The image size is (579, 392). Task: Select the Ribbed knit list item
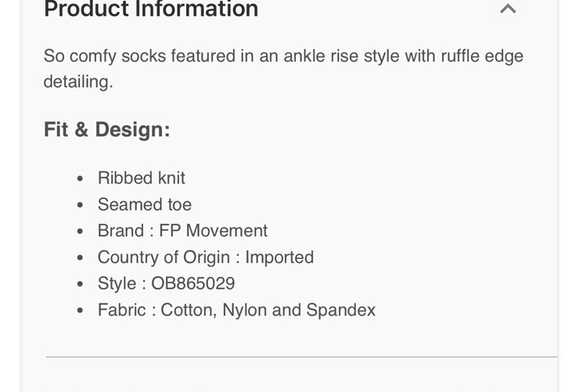pyautogui.click(x=141, y=178)
